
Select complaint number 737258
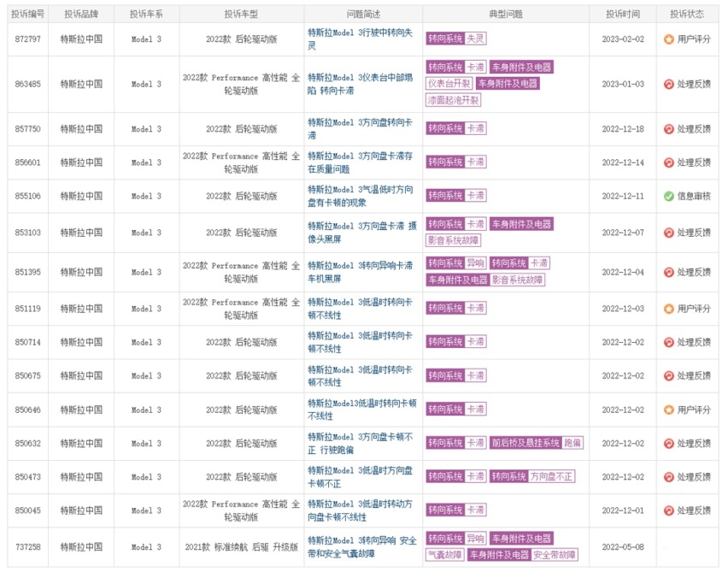[x=28, y=547]
